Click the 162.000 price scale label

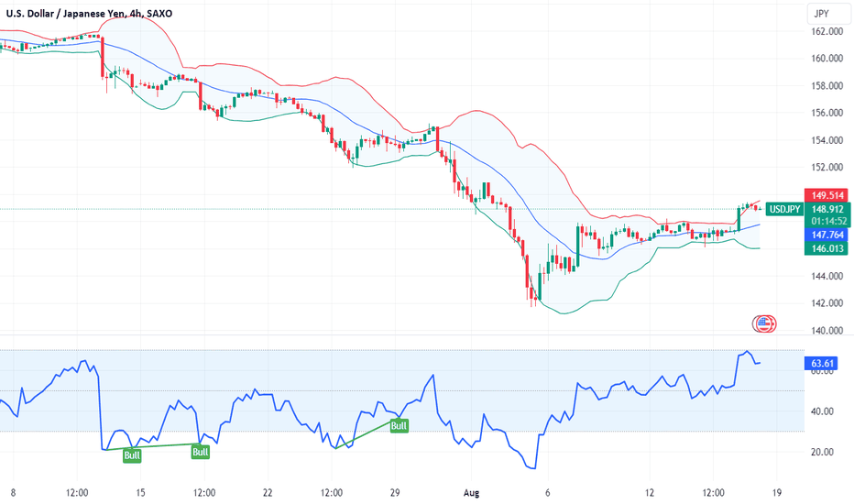827,31
